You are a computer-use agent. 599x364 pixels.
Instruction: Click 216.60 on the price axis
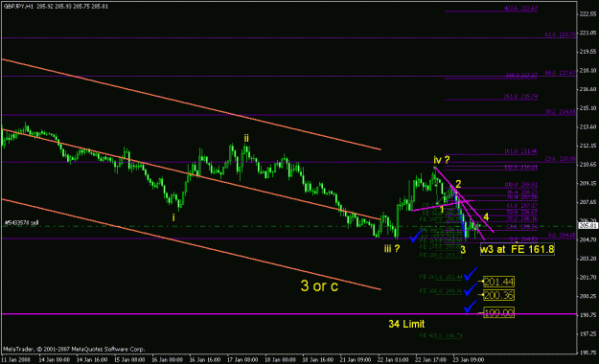tap(588, 89)
